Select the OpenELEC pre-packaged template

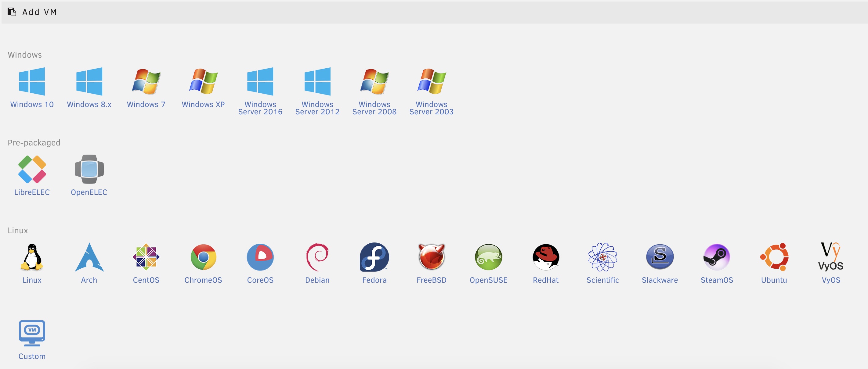(x=89, y=169)
